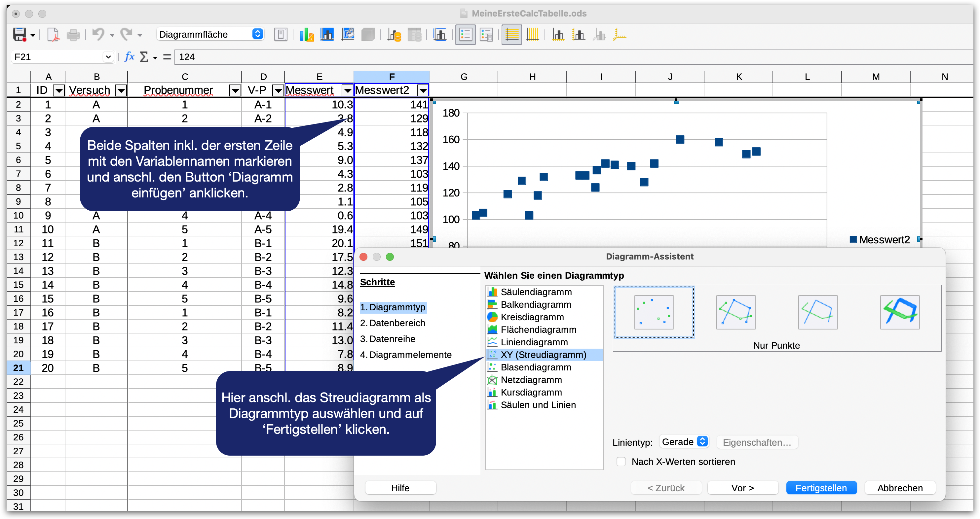Toggle the horizontal grids icon

(x=512, y=35)
